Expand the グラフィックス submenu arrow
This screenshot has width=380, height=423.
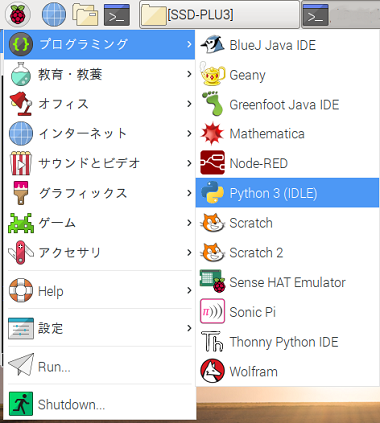coord(189,193)
